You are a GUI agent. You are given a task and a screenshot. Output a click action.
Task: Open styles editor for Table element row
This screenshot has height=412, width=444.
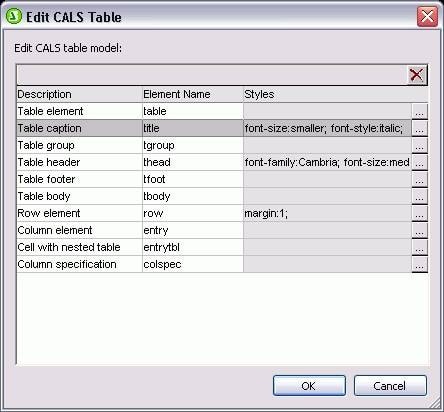tap(420, 111)
